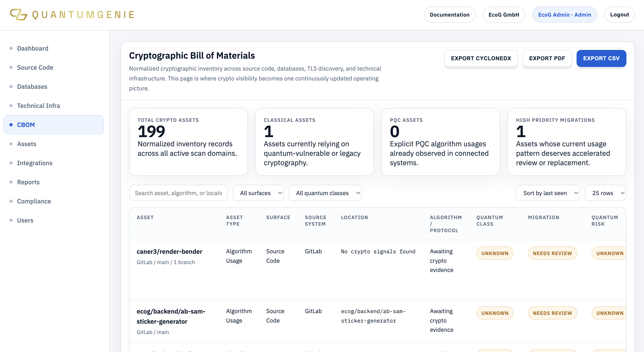Viewport: 644px width, 352px height.
Task: Open the All surfaces dropdown
Action: pos(258,193)
